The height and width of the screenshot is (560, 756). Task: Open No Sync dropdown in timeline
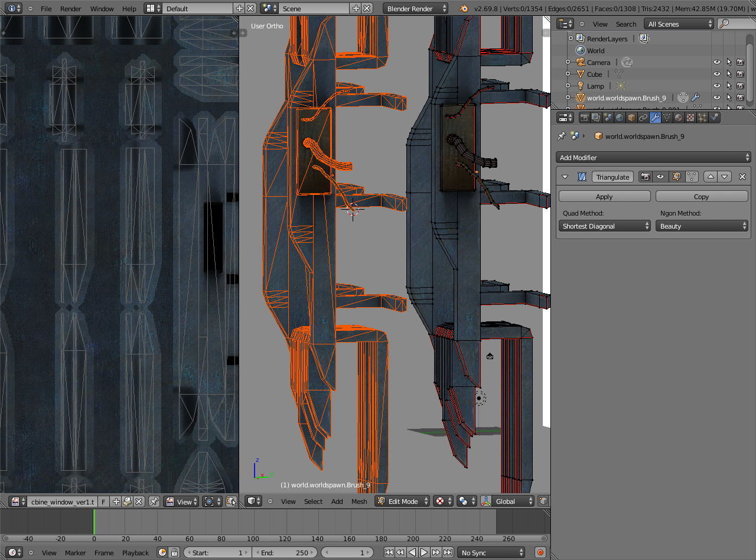pyautogui.click(x=491, y=553)
